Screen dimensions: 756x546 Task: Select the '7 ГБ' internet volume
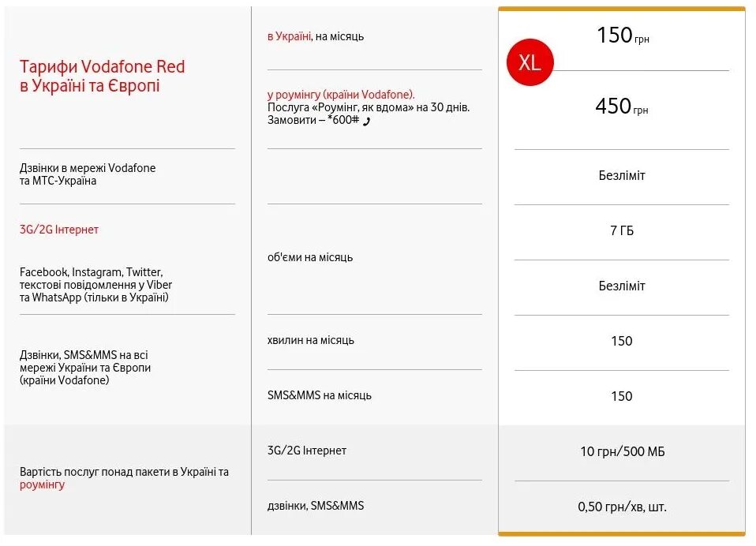pos(622,230)
